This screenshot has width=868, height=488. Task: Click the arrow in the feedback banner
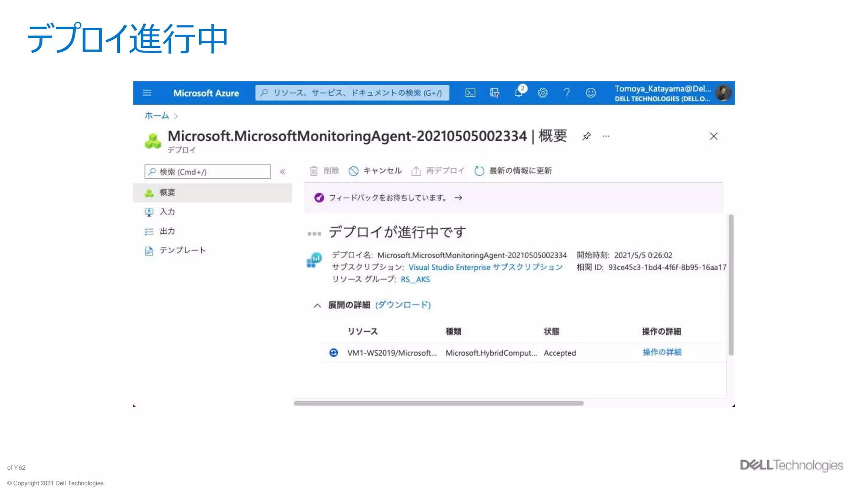(459, 198)
